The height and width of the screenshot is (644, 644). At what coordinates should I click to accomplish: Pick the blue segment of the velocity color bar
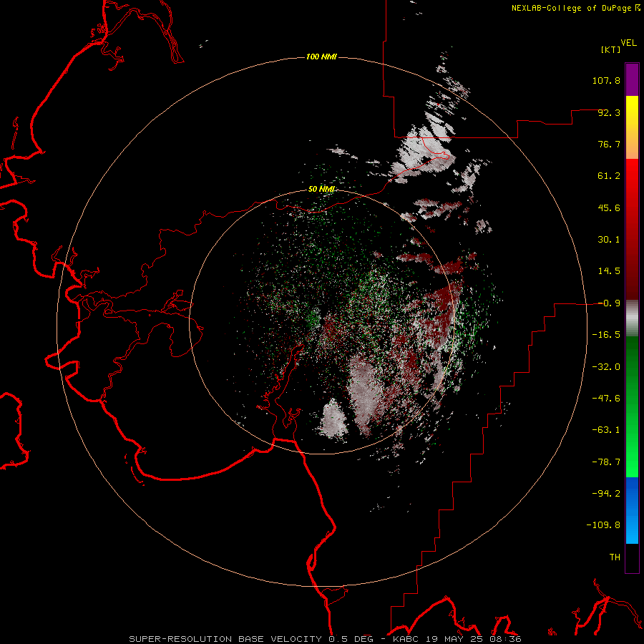point(632,510)
